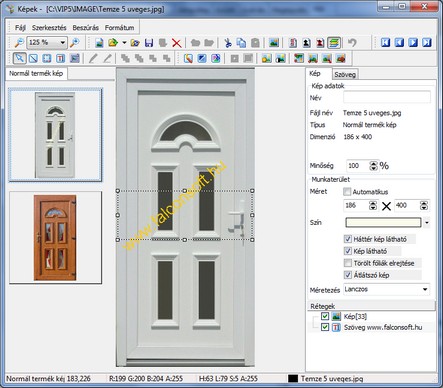This screenshot has width=443, height=388.
Task: Enable Törölt fóliák elrejtése checkbox
Action: coord(348,263)
